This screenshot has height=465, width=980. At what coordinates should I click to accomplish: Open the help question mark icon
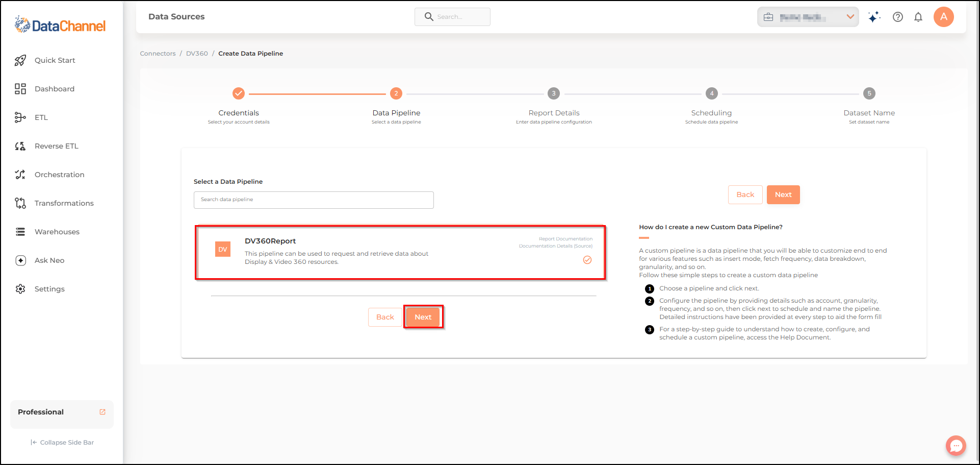898,17
